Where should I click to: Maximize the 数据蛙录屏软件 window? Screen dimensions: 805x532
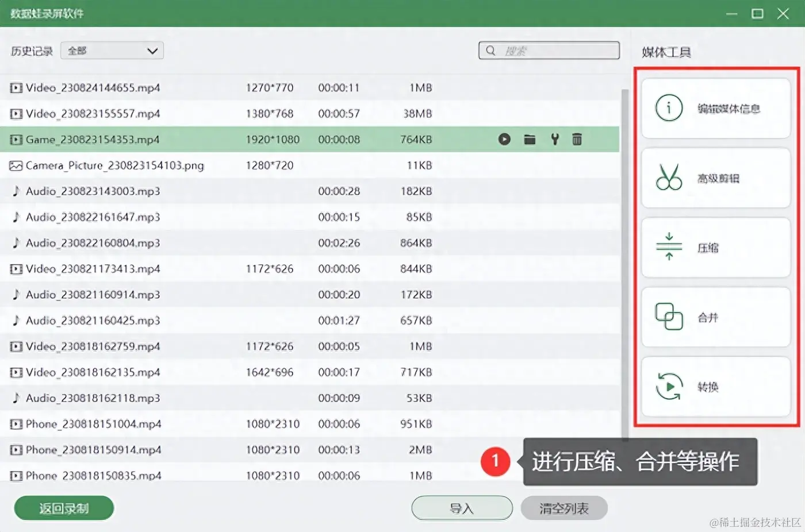[757, 13]
